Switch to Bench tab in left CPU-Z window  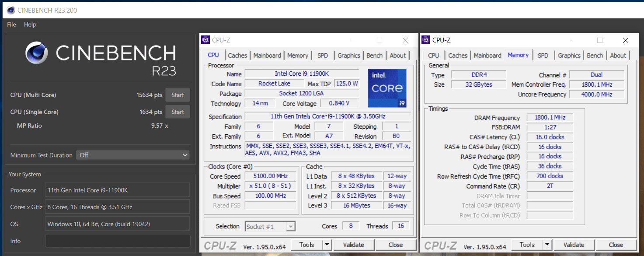point(374,56)
